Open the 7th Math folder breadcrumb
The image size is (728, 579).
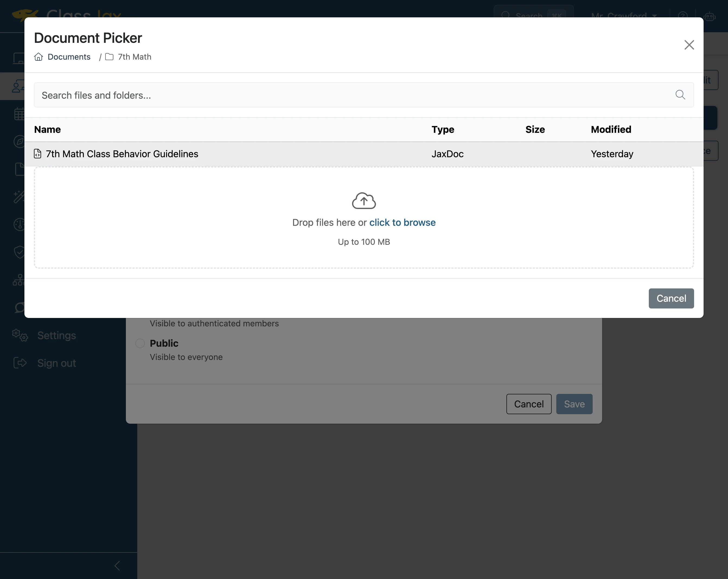pos(134,57)
